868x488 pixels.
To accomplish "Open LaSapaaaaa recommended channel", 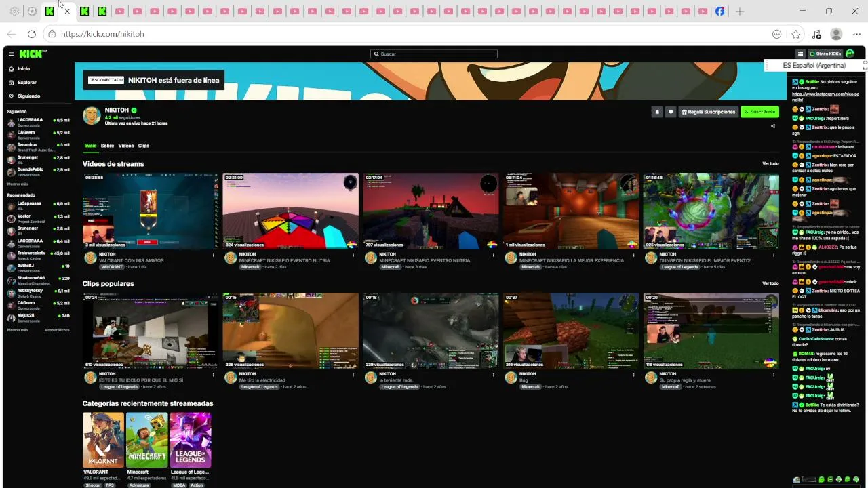I will (38, 206).
